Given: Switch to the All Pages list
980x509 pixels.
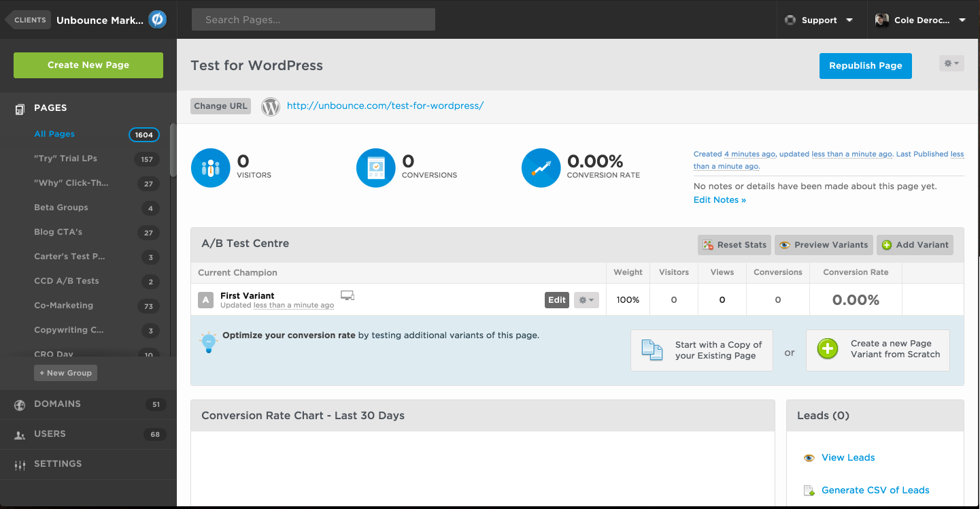Looking at the screenshot, I should pyautogui.click(x=54, y=133).
